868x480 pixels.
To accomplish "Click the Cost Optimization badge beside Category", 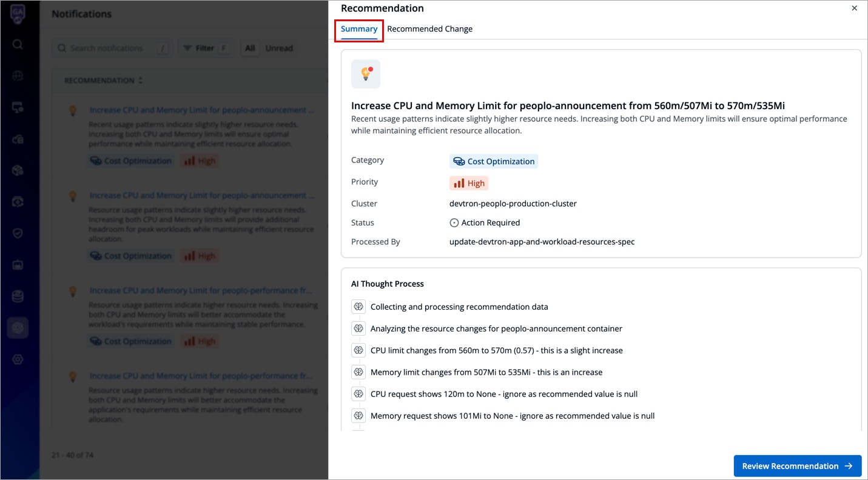I will click(x=494, y=161).
